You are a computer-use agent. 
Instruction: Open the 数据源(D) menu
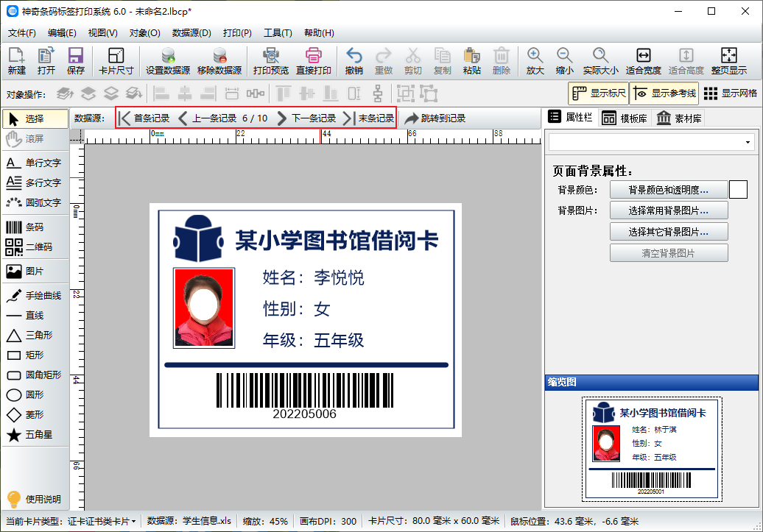pos(191,33)
